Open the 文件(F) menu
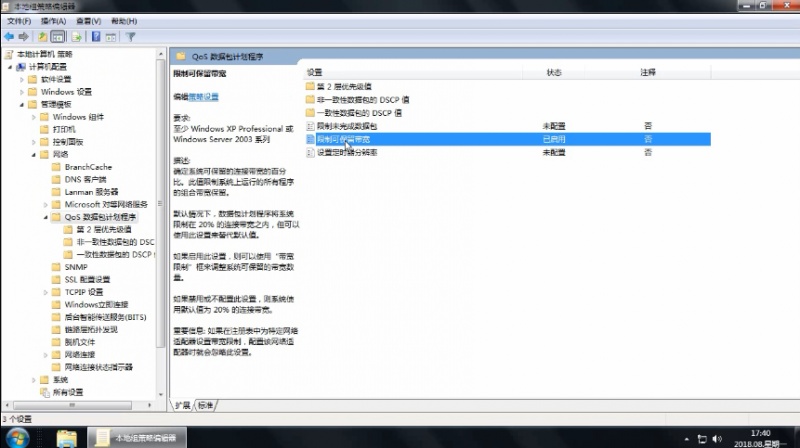 (x=19, y=21)
